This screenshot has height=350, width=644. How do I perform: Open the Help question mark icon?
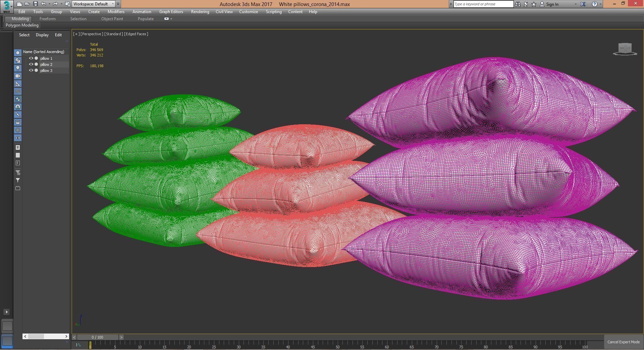click(595, 4)
